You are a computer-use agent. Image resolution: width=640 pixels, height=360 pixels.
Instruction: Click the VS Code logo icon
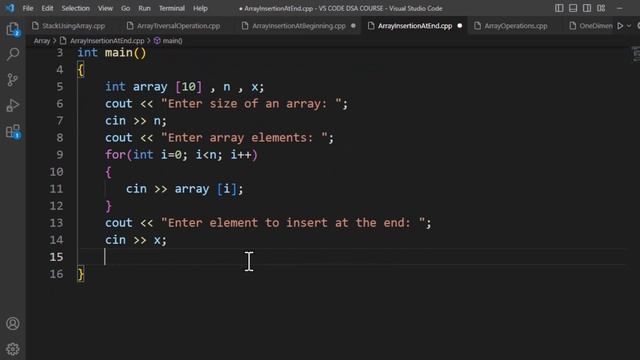[10, 8]
